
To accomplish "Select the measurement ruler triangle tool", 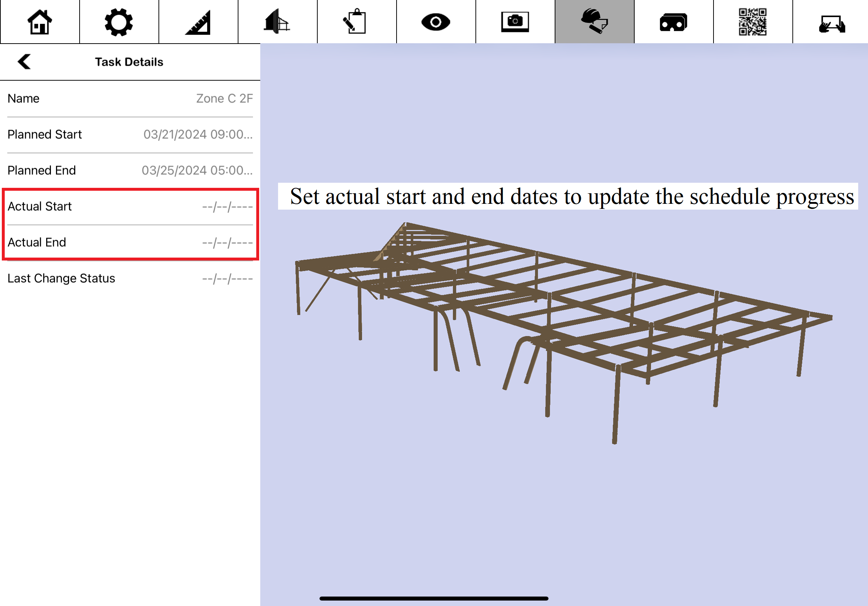I will coord(198,23).
